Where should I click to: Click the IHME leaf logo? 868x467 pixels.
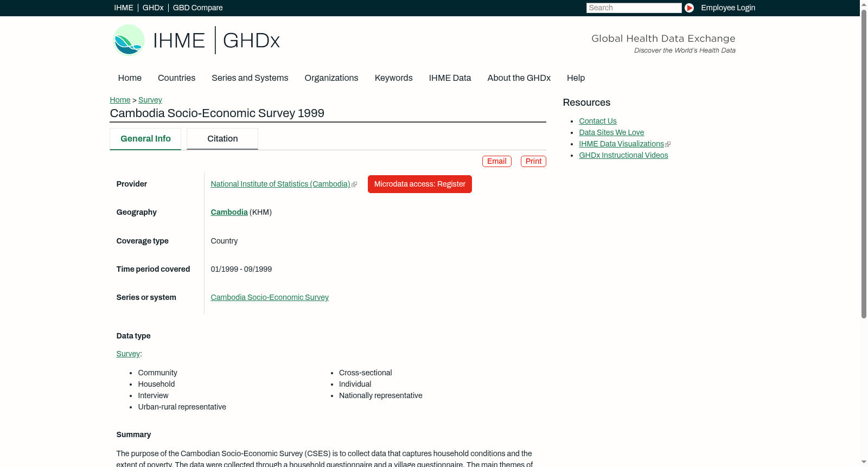129,40
